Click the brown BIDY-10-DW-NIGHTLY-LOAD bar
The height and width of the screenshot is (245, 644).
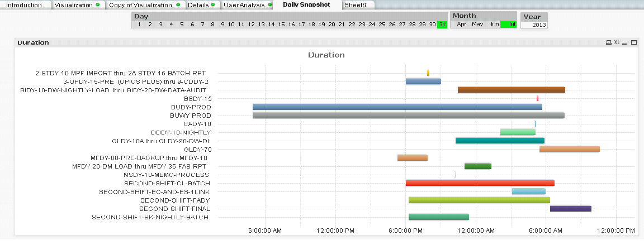[512, 90]
